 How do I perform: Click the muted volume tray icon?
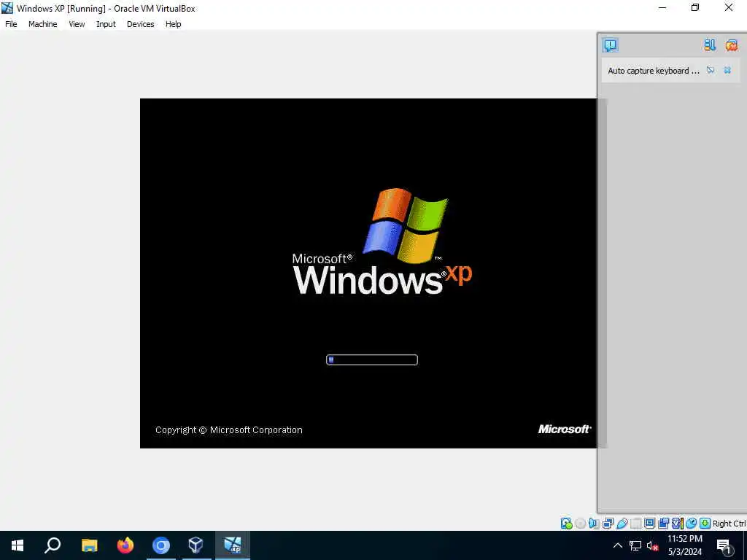point(653,545)
